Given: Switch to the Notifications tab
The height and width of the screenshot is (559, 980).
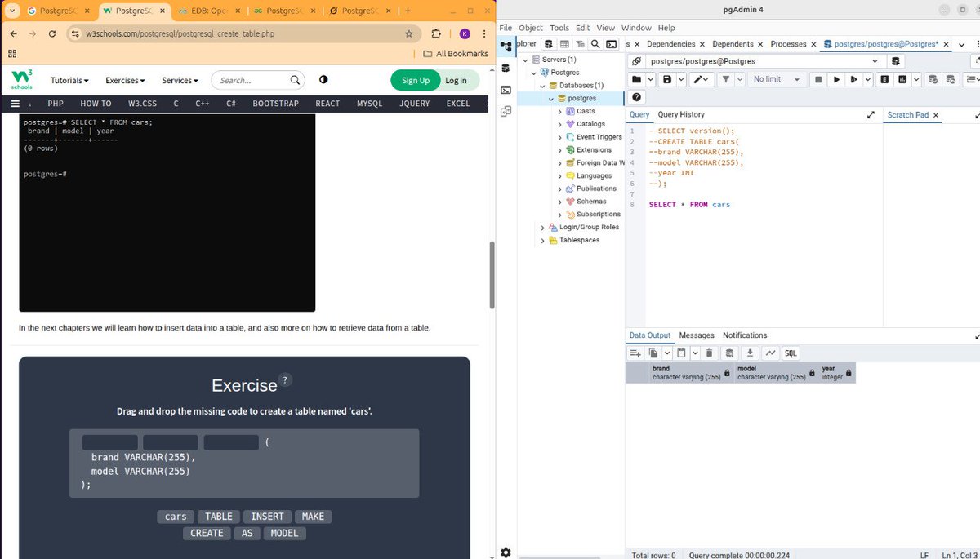Looking at the screenshot, I should click(x=745, y=335).
